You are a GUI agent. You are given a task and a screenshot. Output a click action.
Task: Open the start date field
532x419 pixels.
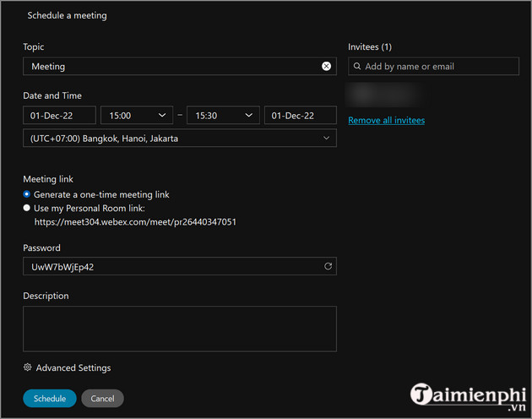click(x=59, y=116)
